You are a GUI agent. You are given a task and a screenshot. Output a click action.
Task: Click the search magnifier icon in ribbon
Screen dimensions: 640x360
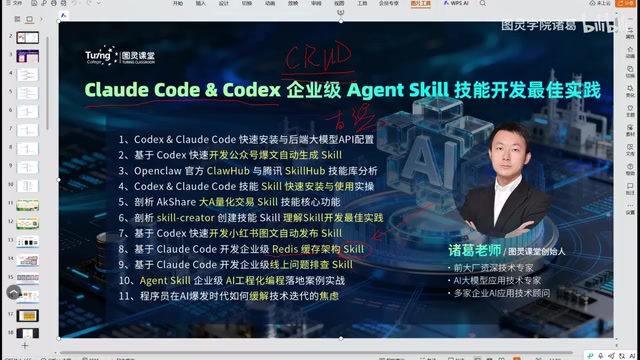point(483,3)
